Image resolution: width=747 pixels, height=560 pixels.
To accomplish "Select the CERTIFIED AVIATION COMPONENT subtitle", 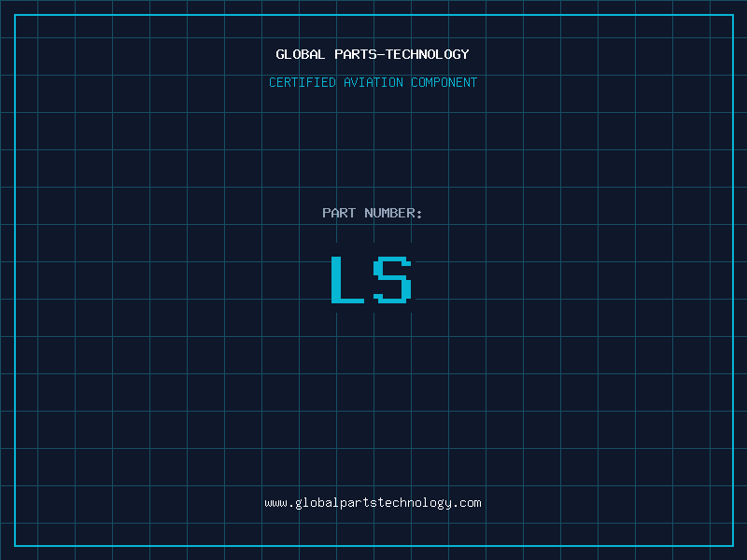I will tap(373, 82).
